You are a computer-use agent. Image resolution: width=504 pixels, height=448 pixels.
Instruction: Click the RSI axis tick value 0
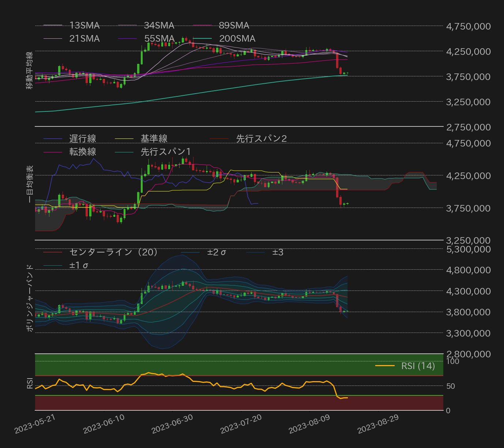coord(448,411)
